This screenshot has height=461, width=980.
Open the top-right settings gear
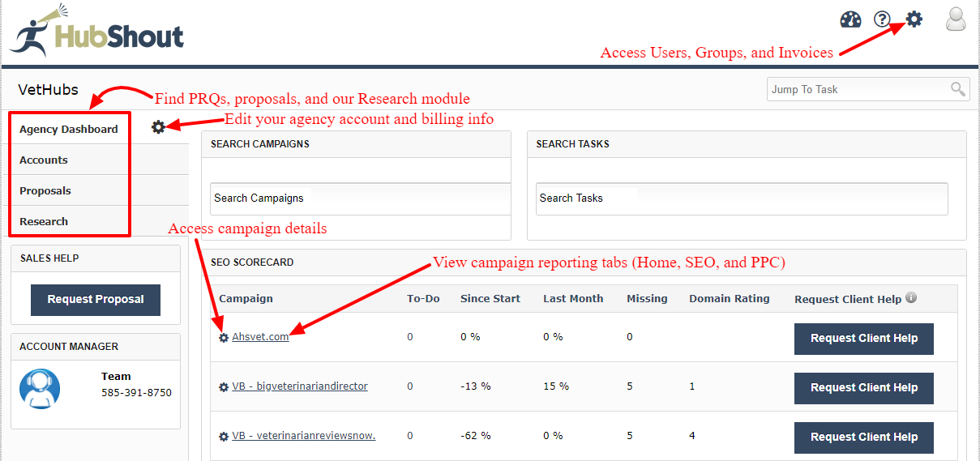(914, 19)
